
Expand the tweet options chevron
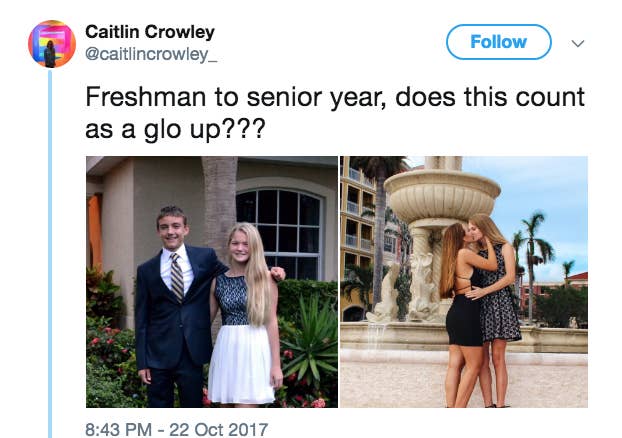(x=578, y=43)
